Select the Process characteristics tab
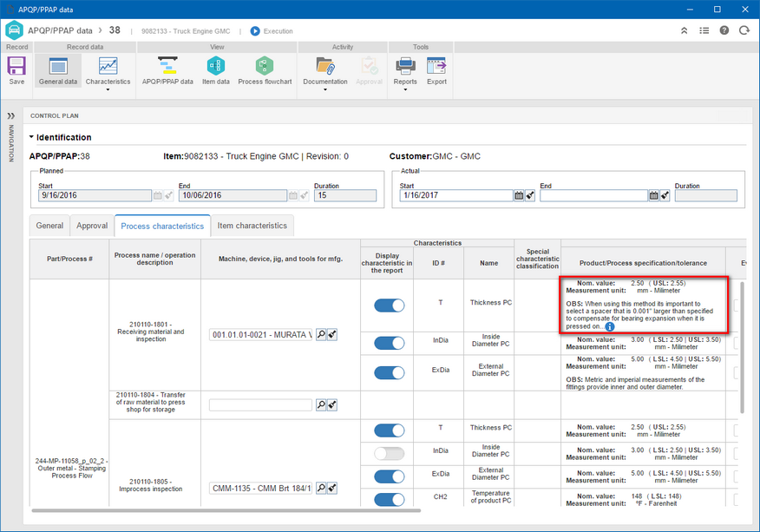The width and height of the screenshot is (760, 532). click(162, 226)
